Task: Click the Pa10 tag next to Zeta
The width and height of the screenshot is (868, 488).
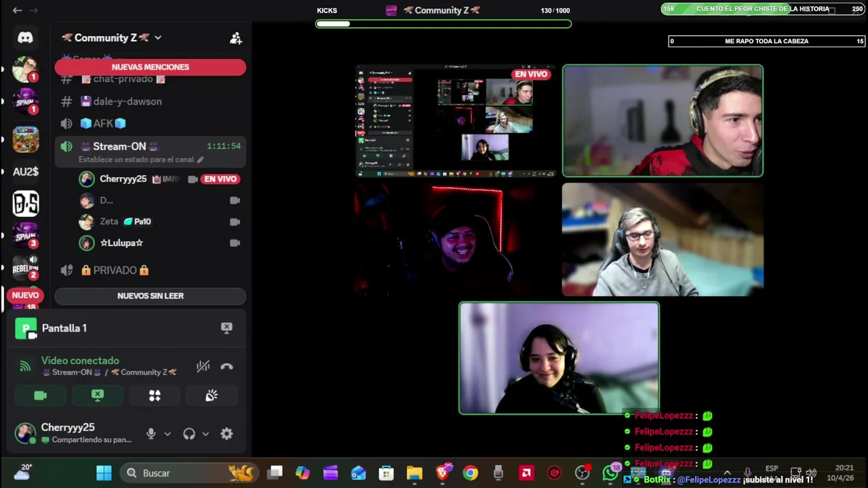Action: coord(138,222)
